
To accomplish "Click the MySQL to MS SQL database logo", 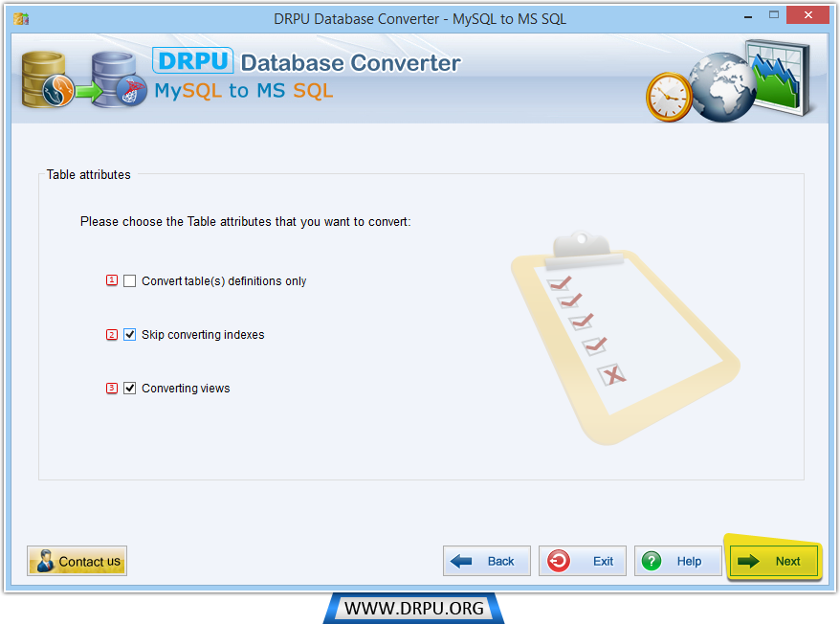I will (x=84, y=79).
